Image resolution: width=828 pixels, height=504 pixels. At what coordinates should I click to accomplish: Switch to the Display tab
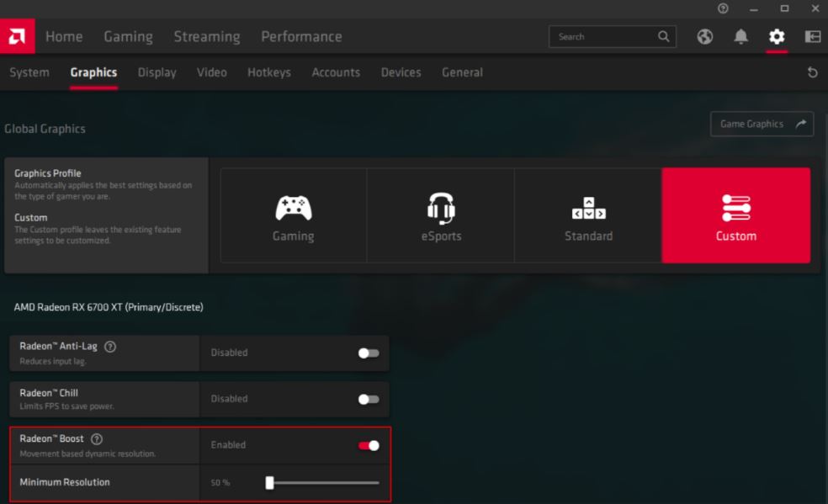click(x=157, y=72)
